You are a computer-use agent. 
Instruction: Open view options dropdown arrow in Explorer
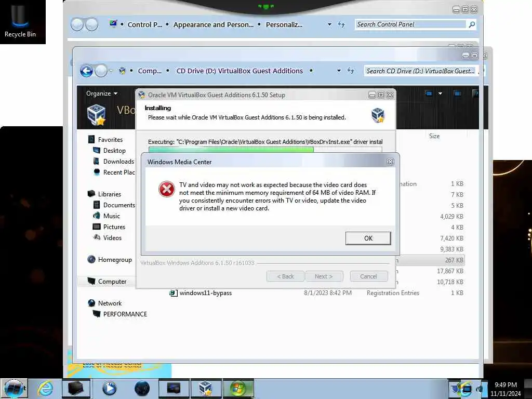(x=440, y=94)
